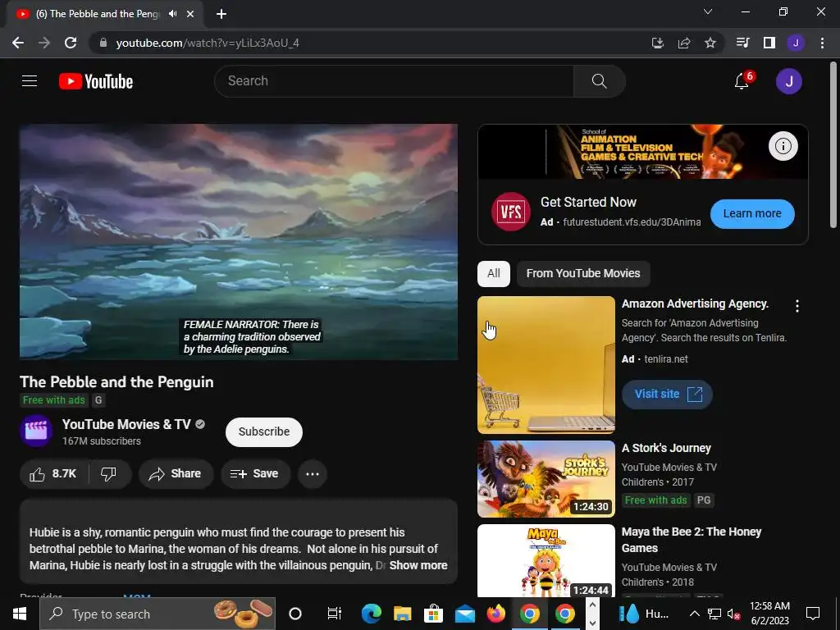
Task: Focus the YouTube search field
Action: (394, 81)
